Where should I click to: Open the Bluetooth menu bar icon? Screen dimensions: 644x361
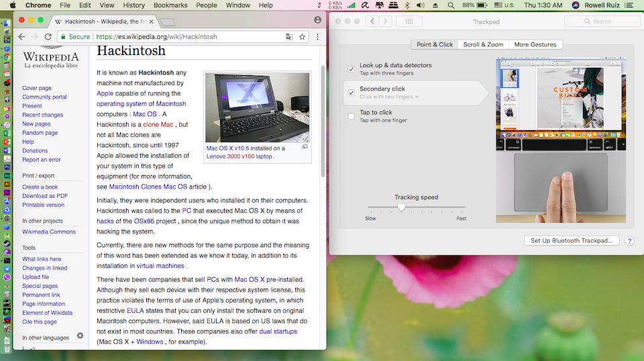click(x=407, y=5)
